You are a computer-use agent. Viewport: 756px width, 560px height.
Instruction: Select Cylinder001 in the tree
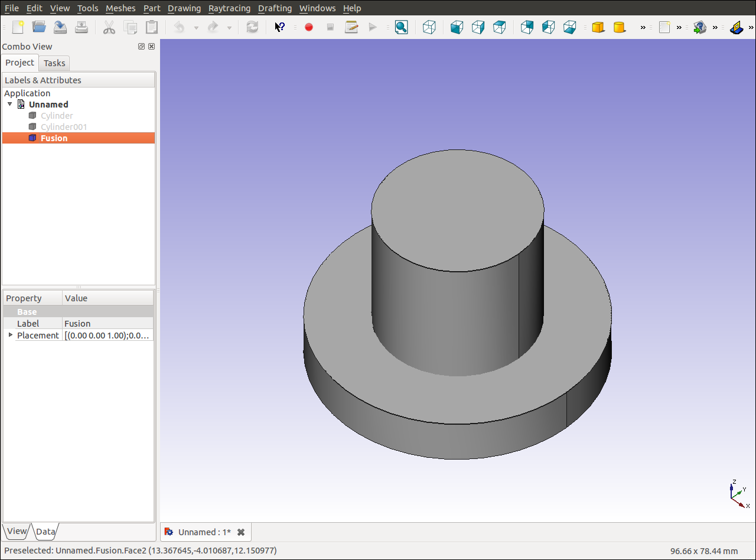click(x=64, y=127)
